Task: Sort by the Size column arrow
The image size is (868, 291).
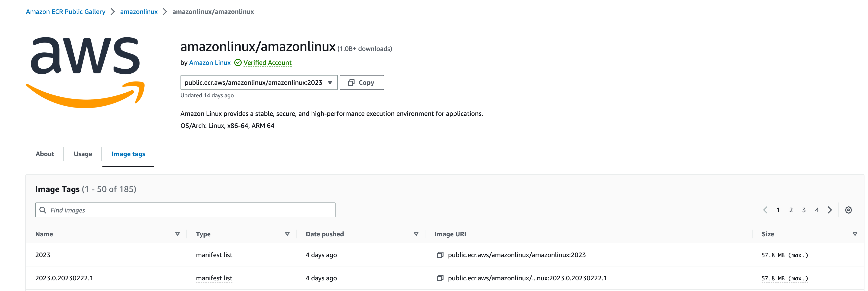Action: (x=855, y=234)
